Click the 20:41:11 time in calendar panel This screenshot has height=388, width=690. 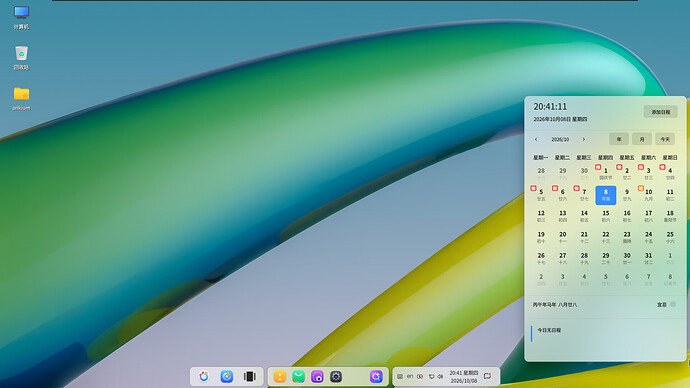(x=550, y=106)
